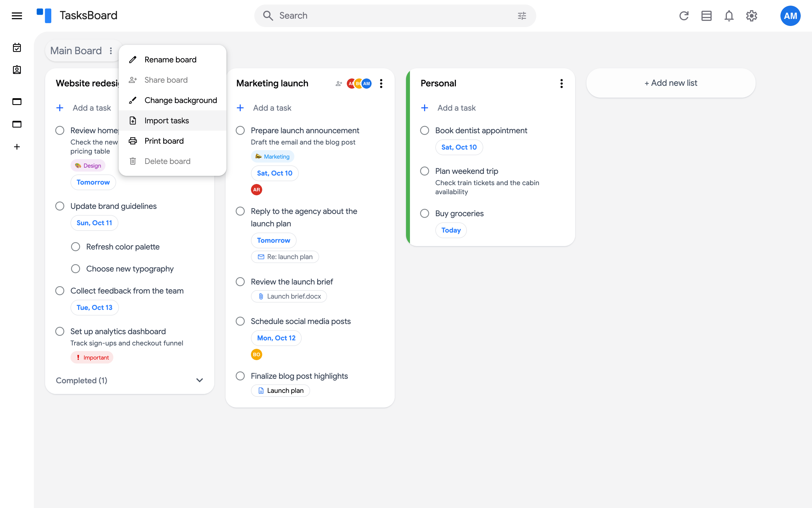This screenshot has height=508, width=812.
Task: Click Main Board title tab
Action: pos(76,51)
